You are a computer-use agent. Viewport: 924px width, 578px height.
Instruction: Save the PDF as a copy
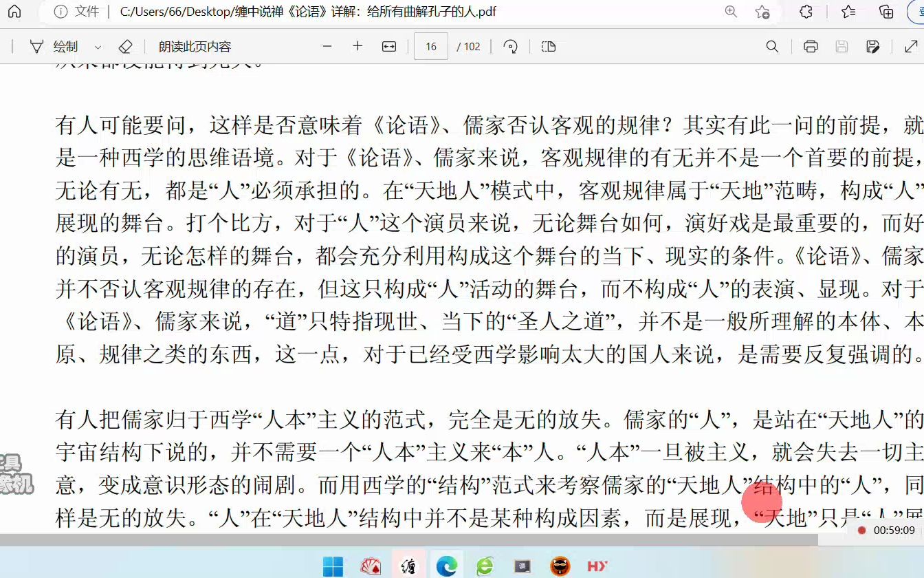click(x=873, y=47)
